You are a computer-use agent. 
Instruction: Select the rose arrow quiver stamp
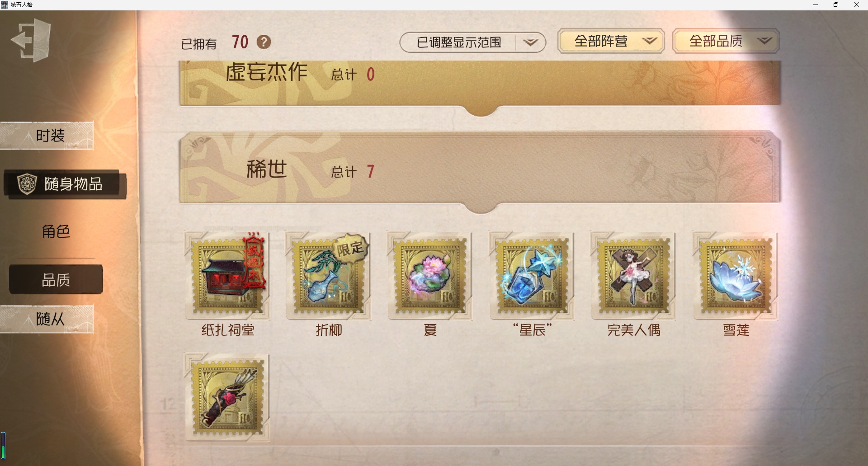(227, 398)
